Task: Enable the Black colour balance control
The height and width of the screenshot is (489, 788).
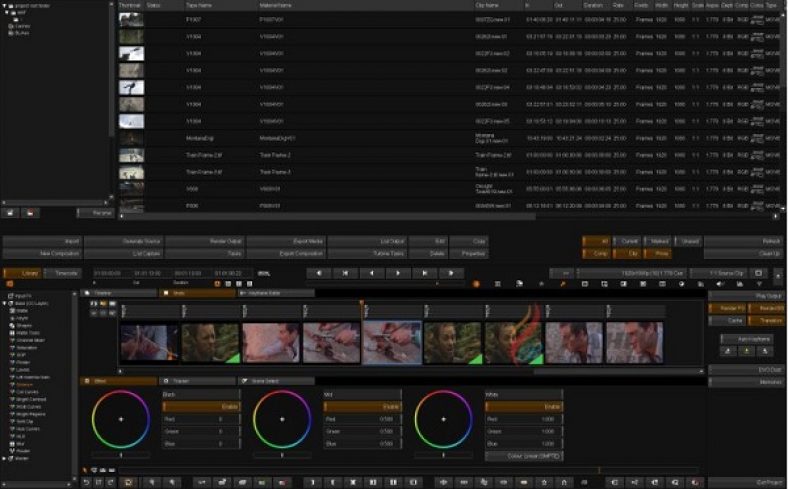Action: tap(201, 406)
